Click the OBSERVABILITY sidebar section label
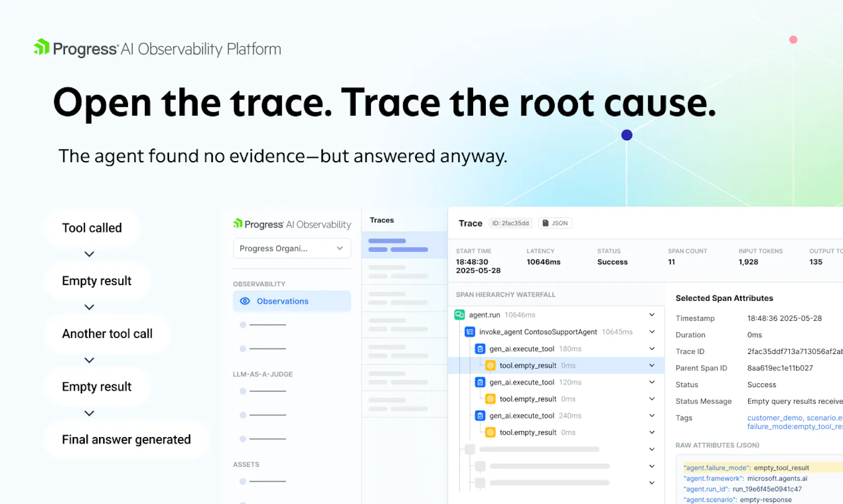 [259, 284]
